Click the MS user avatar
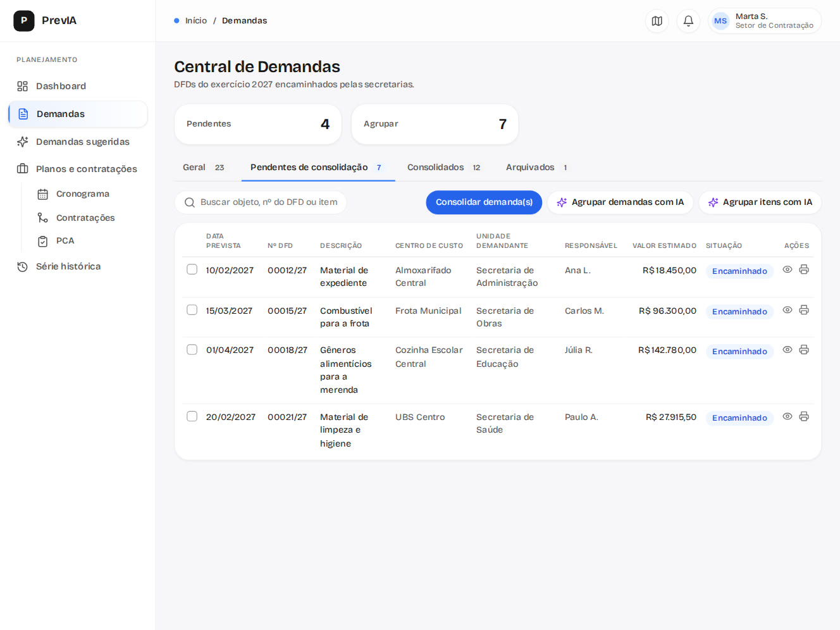Viewport: 840px width, 630px height. [x=720, y=21]
